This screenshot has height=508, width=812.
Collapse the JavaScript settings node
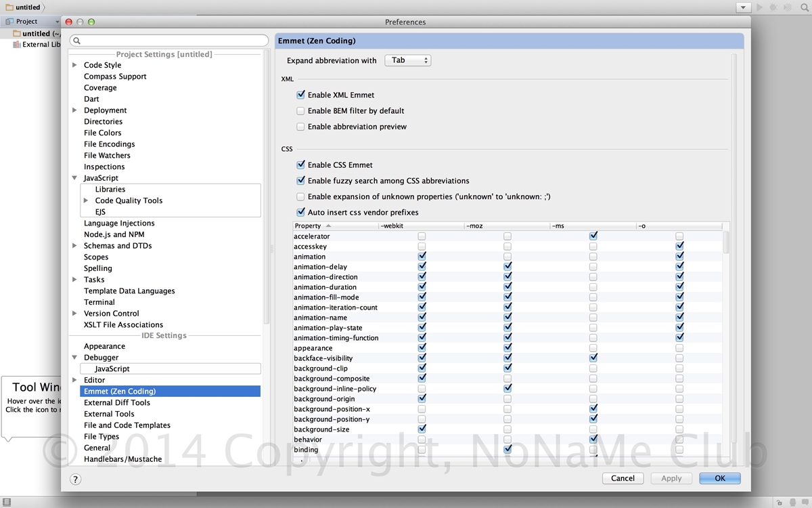tap(74, 178)
